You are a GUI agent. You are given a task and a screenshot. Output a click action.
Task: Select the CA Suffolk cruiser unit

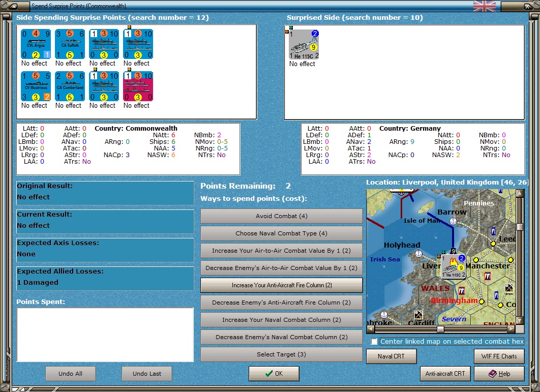click(x=70, y=44)
